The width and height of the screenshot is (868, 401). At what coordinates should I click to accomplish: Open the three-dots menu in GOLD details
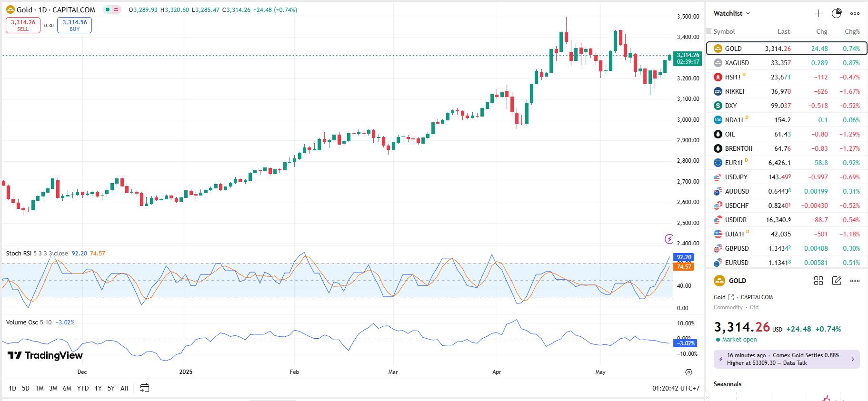855,281
